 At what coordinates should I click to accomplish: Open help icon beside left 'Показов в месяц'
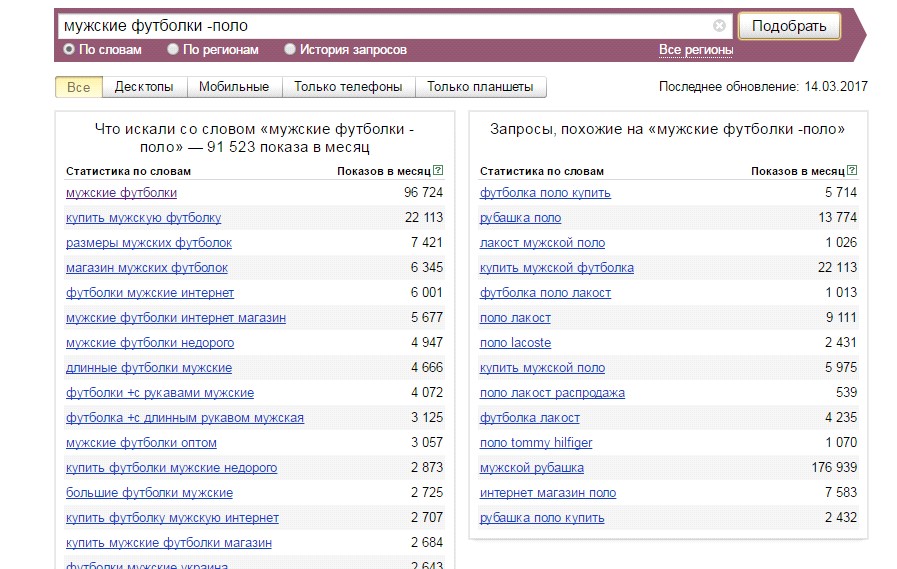click(438, 170)
